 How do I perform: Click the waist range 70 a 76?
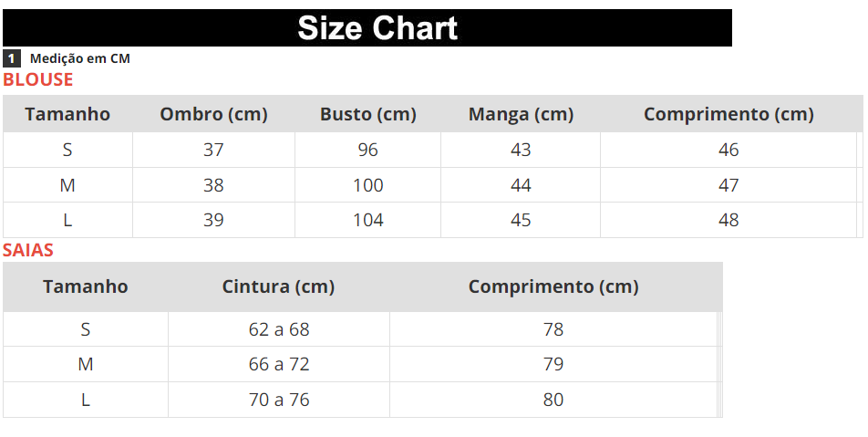click(279, 400)
